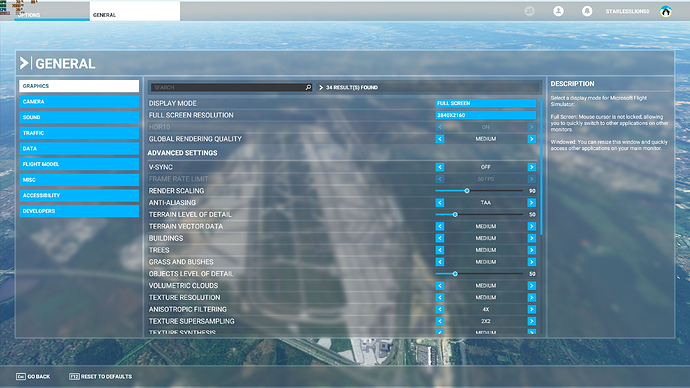This screenshot has width=690, height=388.
Task: Focus the settings Search field
Action: pyautogui.click(x=231, y=88)
